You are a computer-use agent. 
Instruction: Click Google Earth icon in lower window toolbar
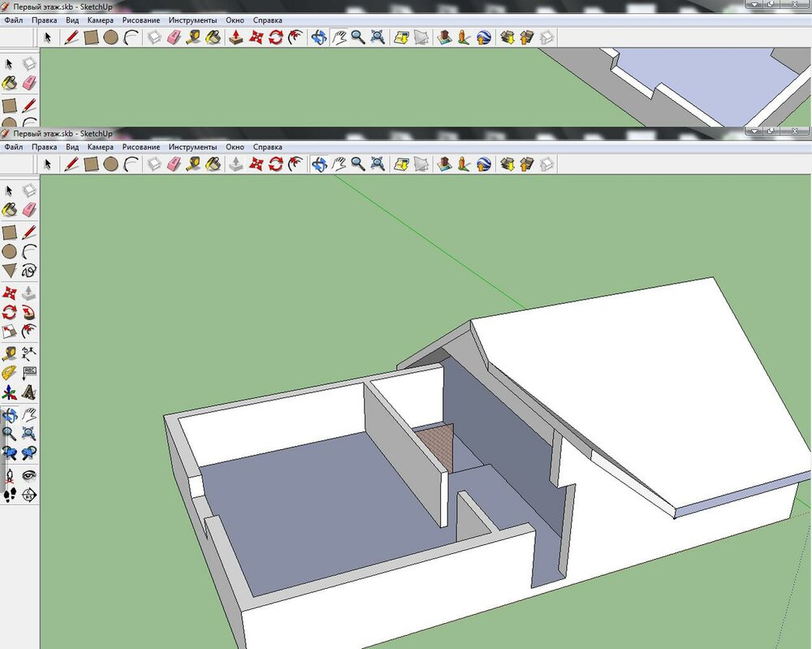[x=484, y=164]
